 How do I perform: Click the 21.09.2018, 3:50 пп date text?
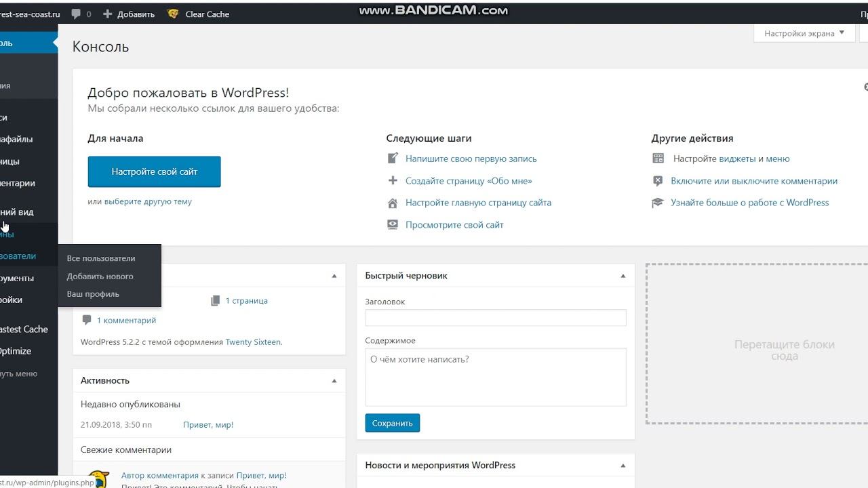click(117, 425)
